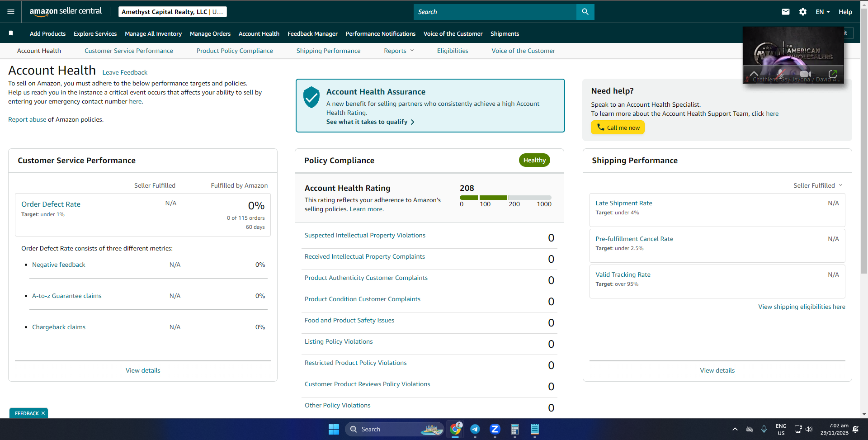Open Performance Notifications
The height and width of the screenshot is (440, 868).
click(380, 33)
